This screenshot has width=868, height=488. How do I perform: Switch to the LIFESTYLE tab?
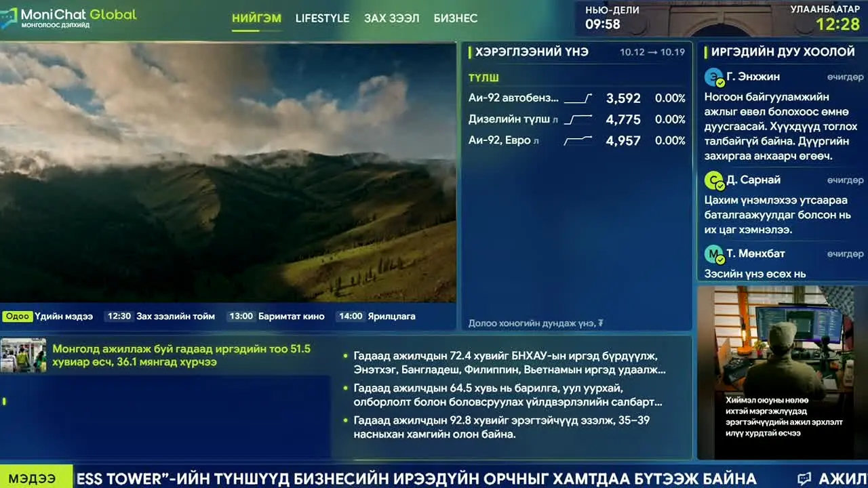point(322,18)
